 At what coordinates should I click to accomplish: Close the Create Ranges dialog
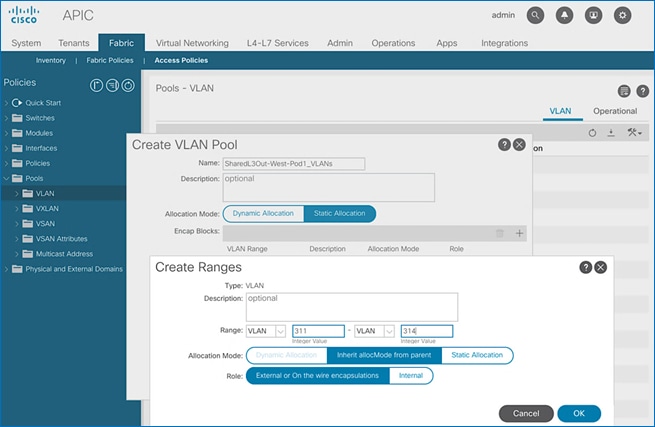(601, 267)
